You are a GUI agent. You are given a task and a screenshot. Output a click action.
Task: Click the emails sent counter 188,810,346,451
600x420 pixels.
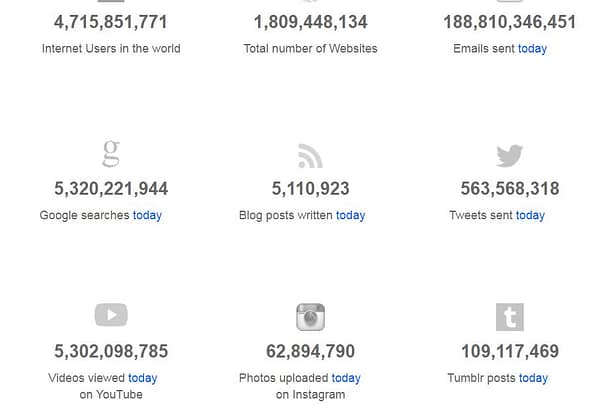510,22
